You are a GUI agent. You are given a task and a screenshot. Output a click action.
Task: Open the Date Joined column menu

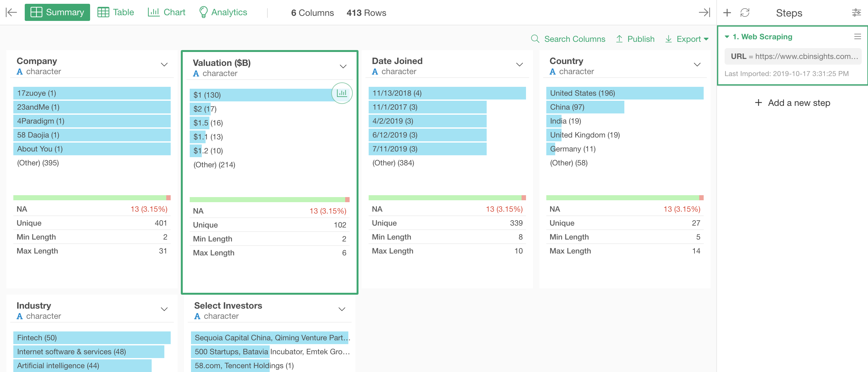tap(519, 64)
